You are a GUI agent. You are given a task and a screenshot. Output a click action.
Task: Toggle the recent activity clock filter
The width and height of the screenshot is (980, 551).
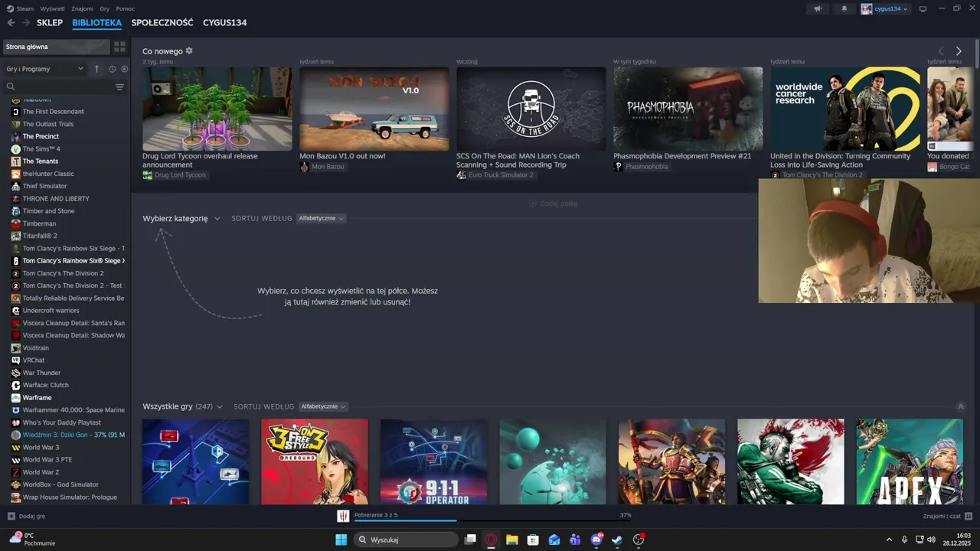(112, 69)
